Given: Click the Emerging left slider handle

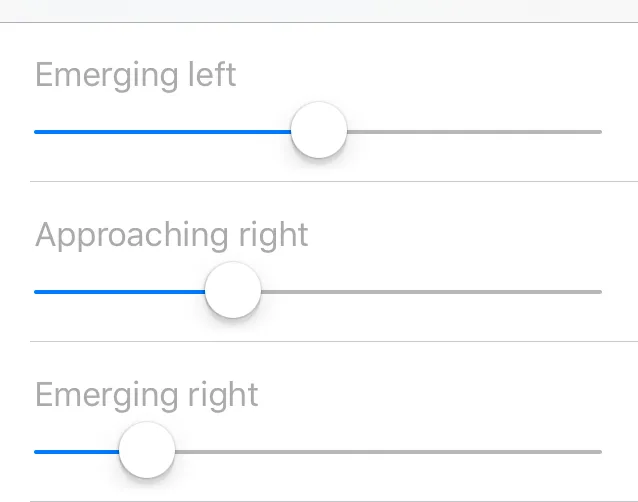Looking at the screenshot, I should tap(319, 131).
